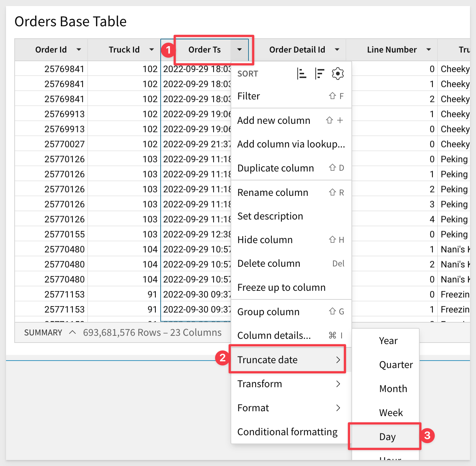476x466 pixels.
Task: Open the Order Ts column dropdown arrow
Action: [x=239, y=50]
